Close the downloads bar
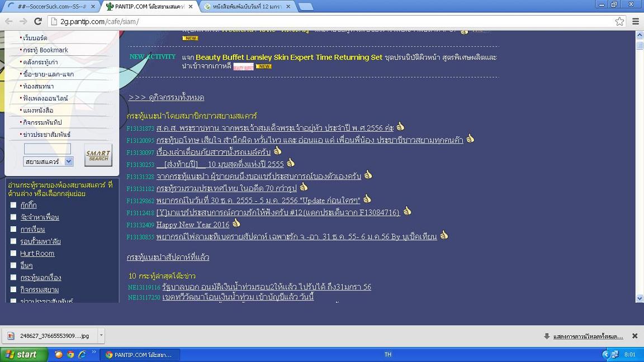The height and width of the screenshot is (362, 644). point(634,336)
